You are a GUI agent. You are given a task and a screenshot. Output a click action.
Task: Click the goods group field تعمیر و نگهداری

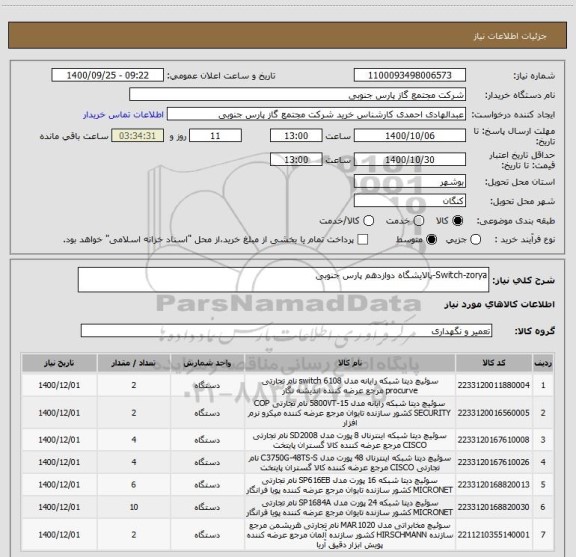click(x=286, y=331)
